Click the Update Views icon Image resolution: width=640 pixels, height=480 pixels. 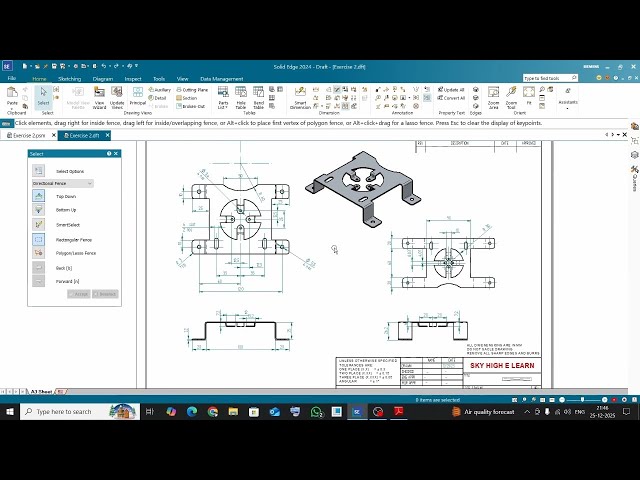click(x=117, y=98)
